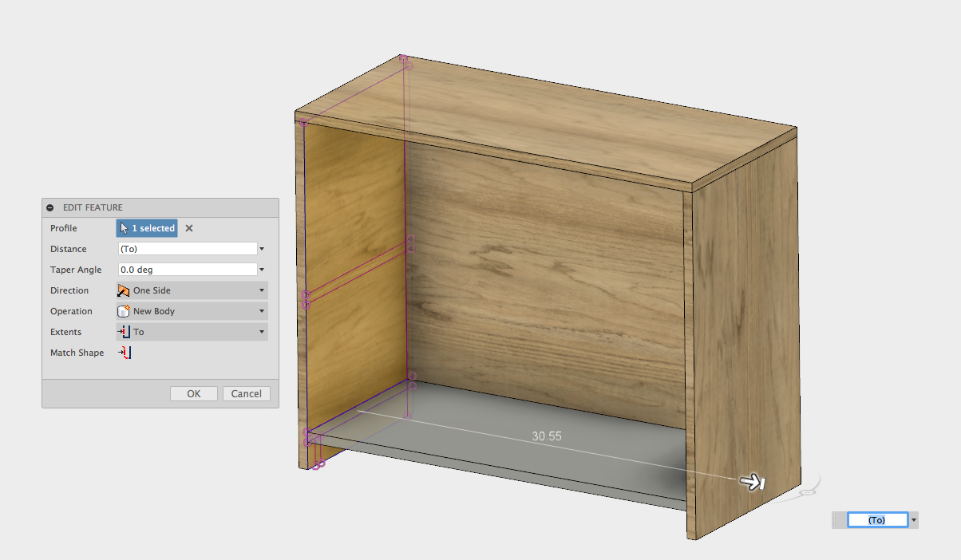Select the One Side direction icon
Screen dimensions: 961x560
tap(124, 290)
